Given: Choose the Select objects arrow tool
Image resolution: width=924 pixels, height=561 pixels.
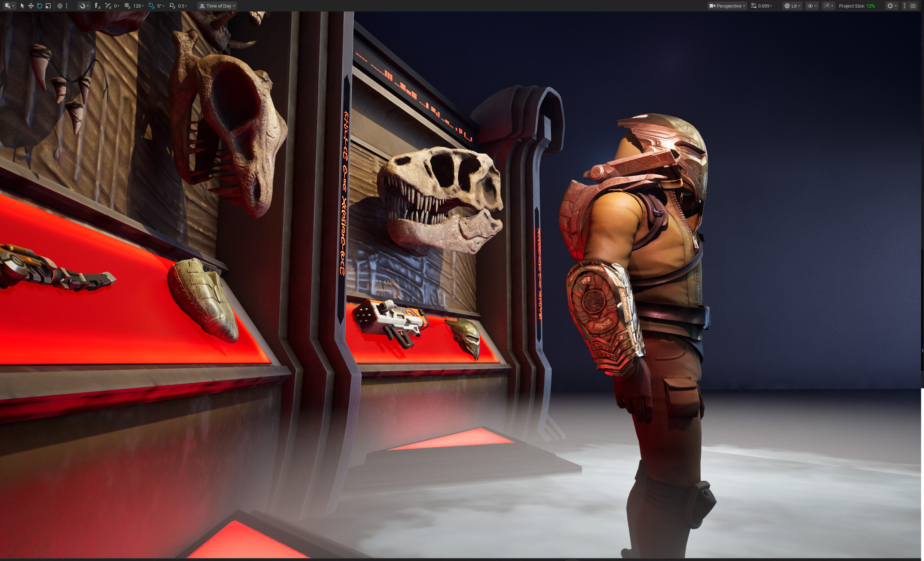Looking at the screenshot, I should click(x=22, y=6).
